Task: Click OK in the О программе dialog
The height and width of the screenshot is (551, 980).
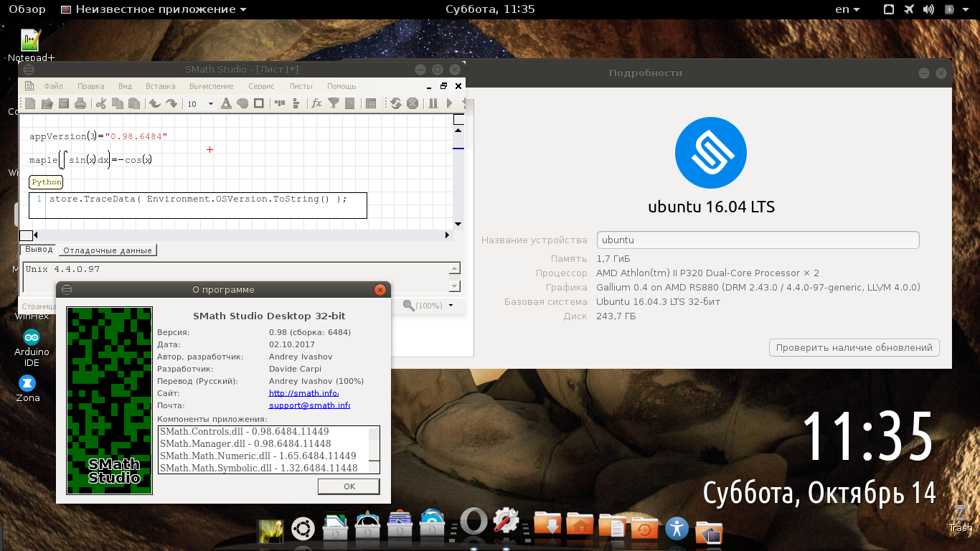Action: pyautogui.click(x=349, y=486)
